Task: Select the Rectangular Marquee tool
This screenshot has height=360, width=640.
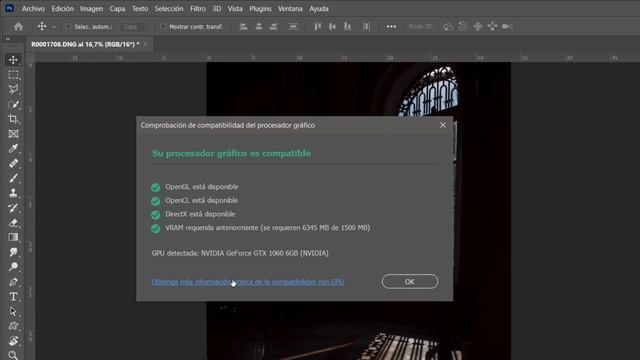Action: tap(13, 75)
